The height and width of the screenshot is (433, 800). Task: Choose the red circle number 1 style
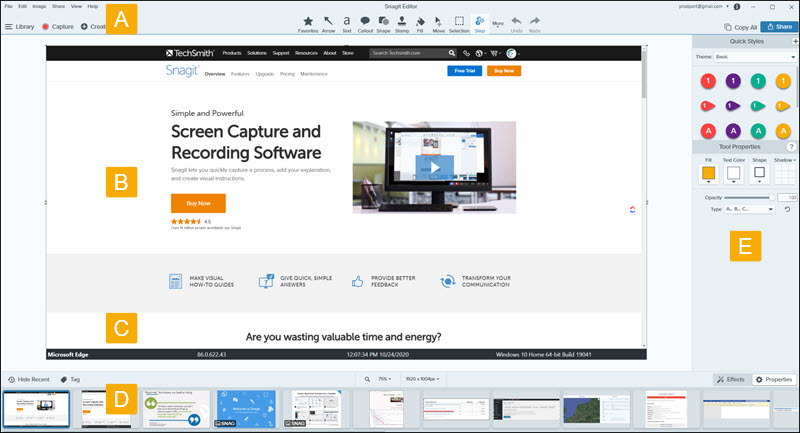coord(708,81)
